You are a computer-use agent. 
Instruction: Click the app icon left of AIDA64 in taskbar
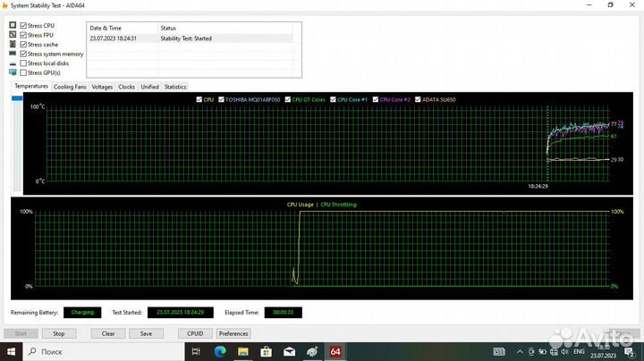[x=312, y=351]
